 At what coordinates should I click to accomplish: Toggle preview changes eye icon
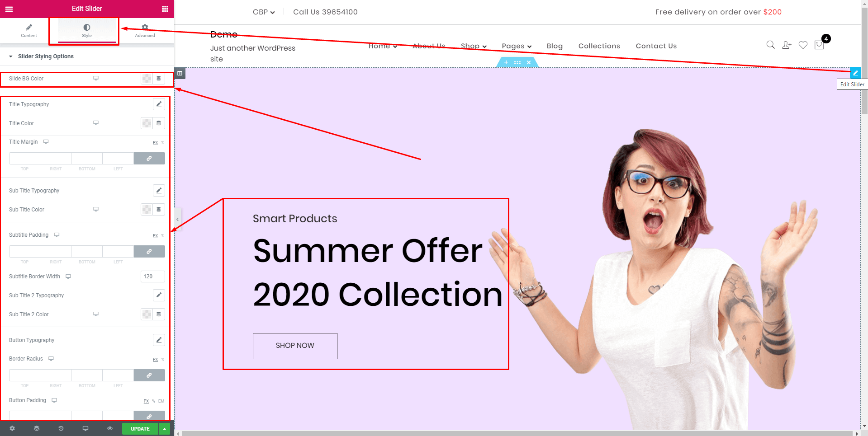(x=109, y=428)
